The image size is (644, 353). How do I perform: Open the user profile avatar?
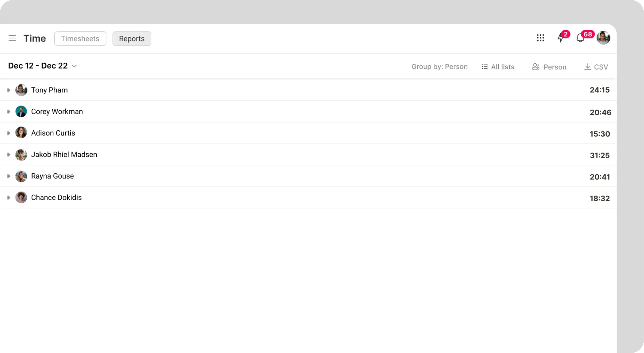tap(603, 38)
